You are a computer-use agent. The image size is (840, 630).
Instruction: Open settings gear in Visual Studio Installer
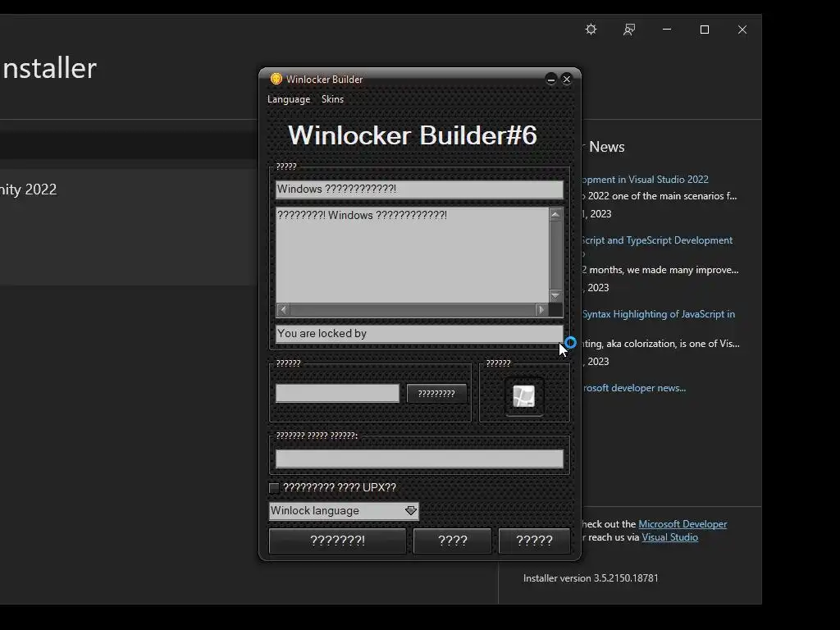(x=591, y=30)
